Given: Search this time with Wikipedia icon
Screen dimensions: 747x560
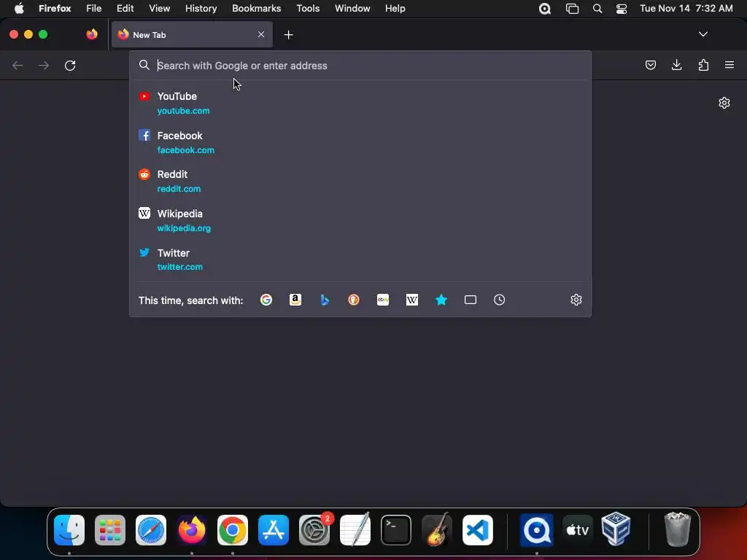Looking at the screenshot, I should click(412, 300).
